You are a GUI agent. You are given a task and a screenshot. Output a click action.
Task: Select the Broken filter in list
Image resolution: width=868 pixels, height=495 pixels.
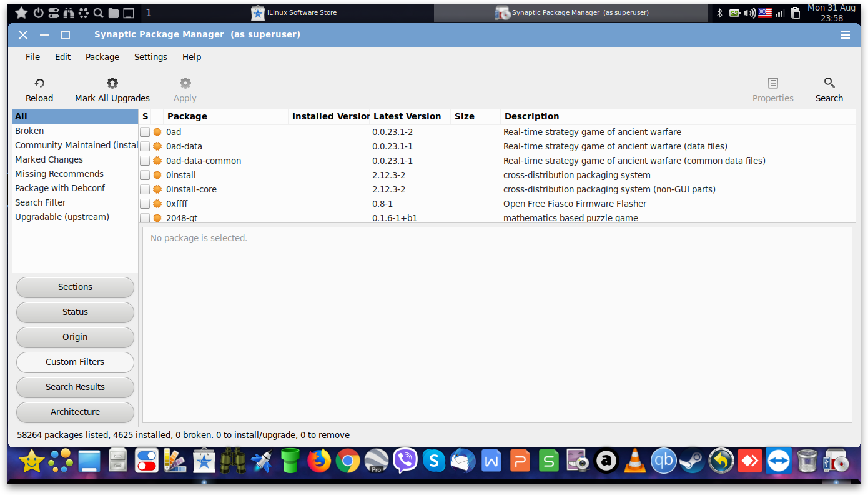click(x=75, y=131)
